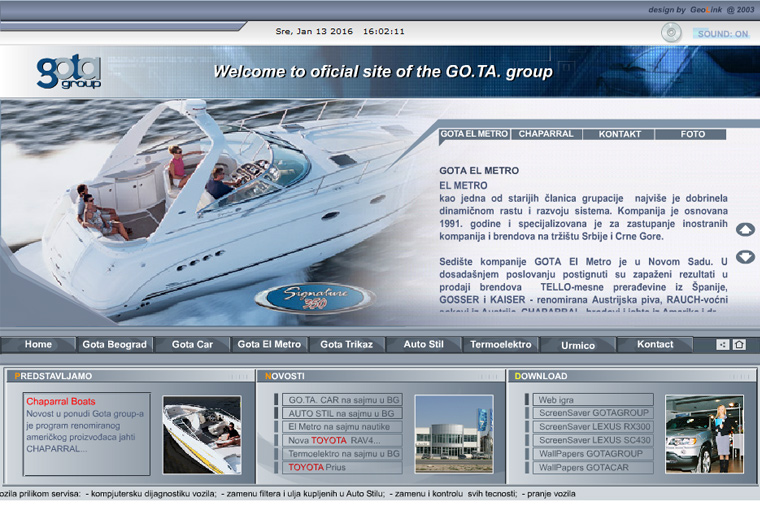
Task: Click the GOTA EL METRO content heading
Action: click(x=479, y=171)
